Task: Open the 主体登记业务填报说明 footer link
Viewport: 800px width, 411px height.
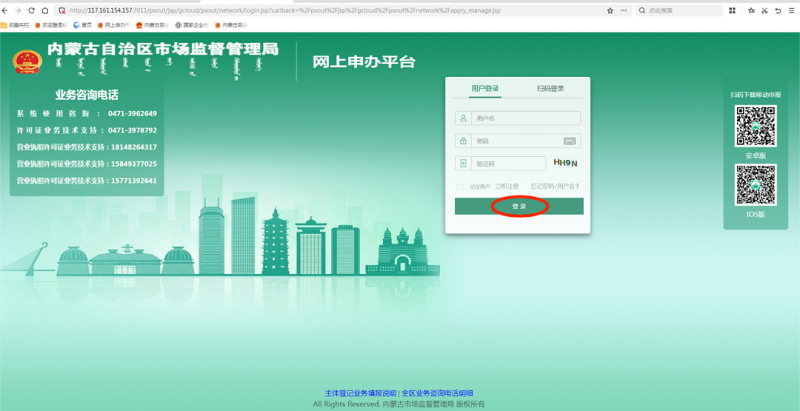Action: tap(360, 393)
